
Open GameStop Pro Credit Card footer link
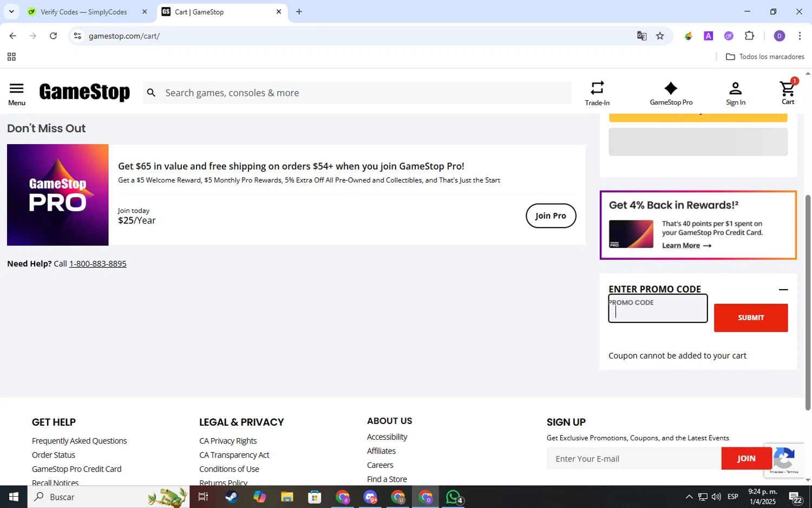76,469
